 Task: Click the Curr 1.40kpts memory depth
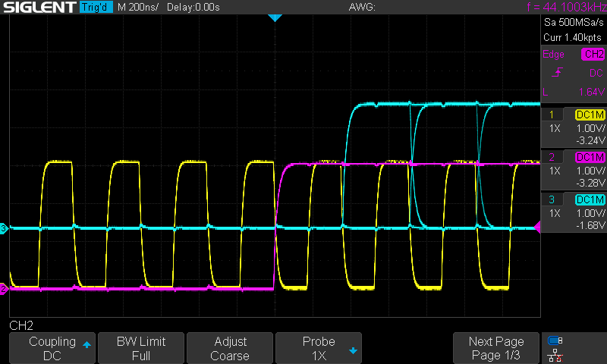pos(573,37)
